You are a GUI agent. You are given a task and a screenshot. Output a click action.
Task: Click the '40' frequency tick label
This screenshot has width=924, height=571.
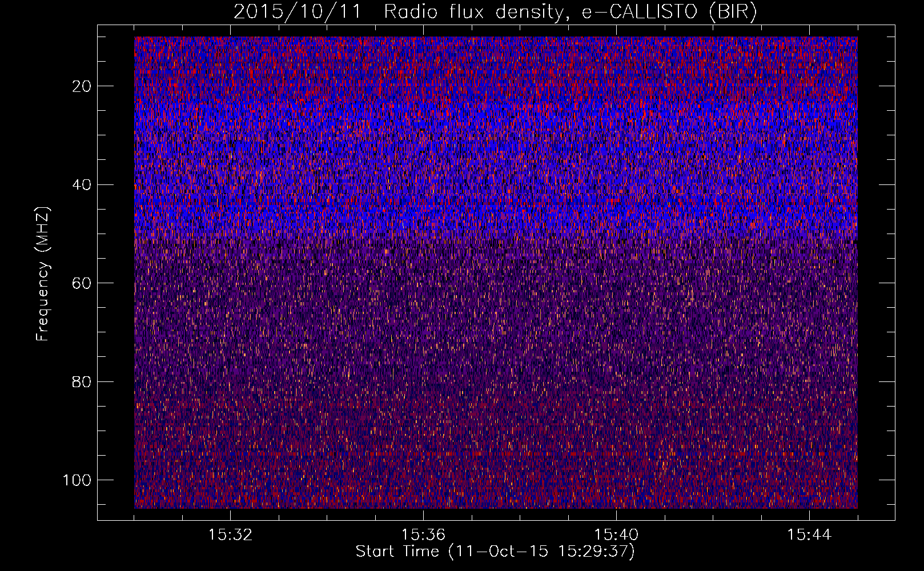point(82,184)
